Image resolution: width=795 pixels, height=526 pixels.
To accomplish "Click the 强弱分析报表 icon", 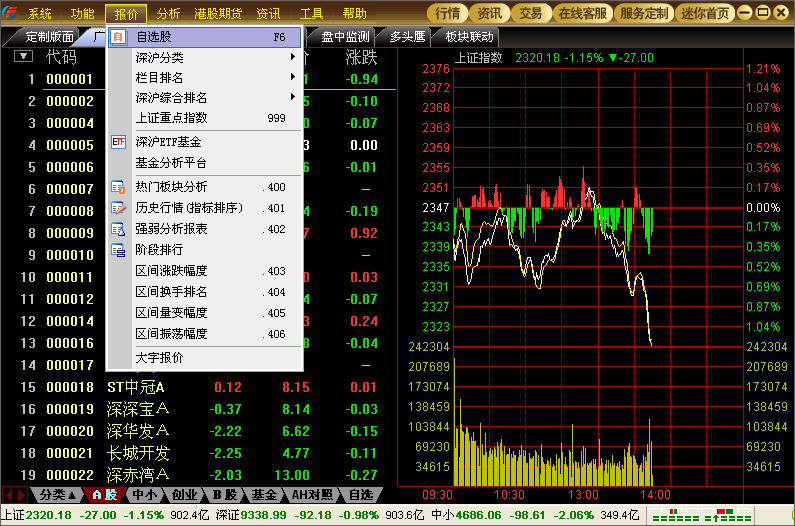I will pyautogui.click(x=118, y=229).
